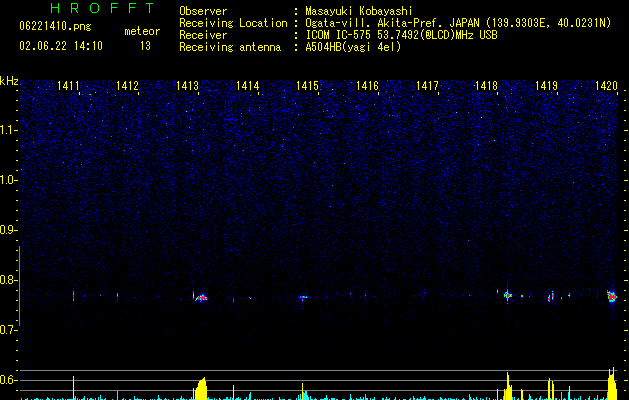Click the 1411 time marker
Screen dimensions: 629x400
[69, 87]
